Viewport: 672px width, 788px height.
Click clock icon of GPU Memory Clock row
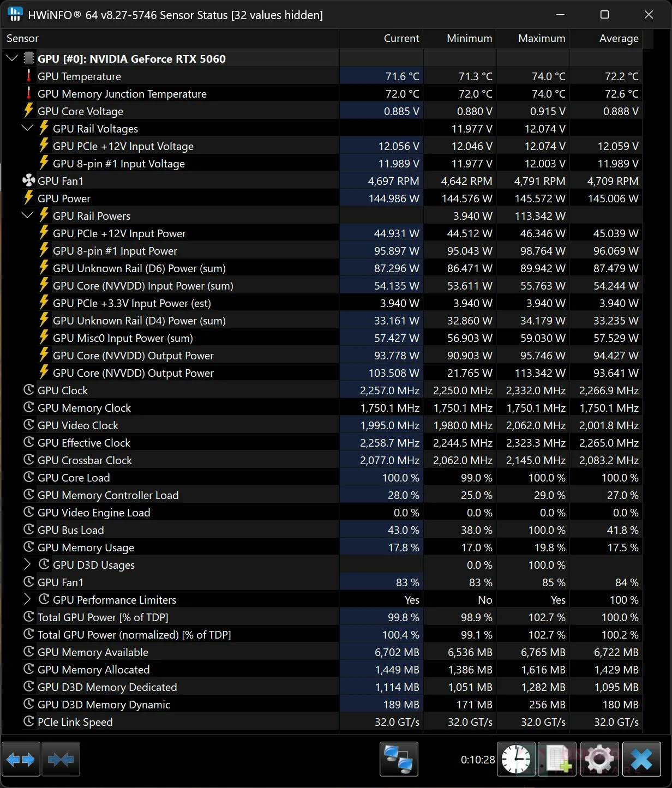29,407
